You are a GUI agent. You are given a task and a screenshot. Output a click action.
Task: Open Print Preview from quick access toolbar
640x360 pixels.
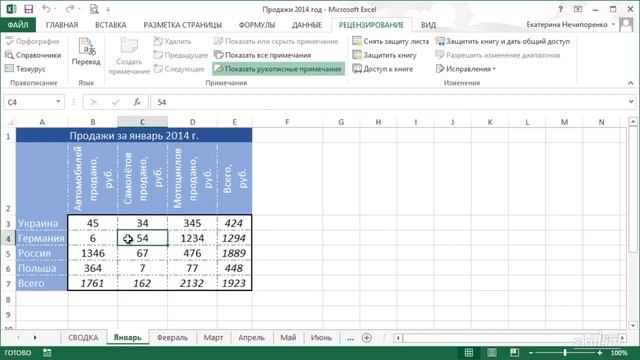click(x=94, y=9)
